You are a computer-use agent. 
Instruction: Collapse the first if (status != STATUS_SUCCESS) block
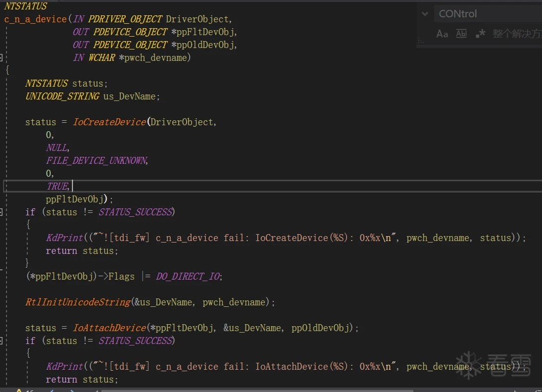pos(1,212)
